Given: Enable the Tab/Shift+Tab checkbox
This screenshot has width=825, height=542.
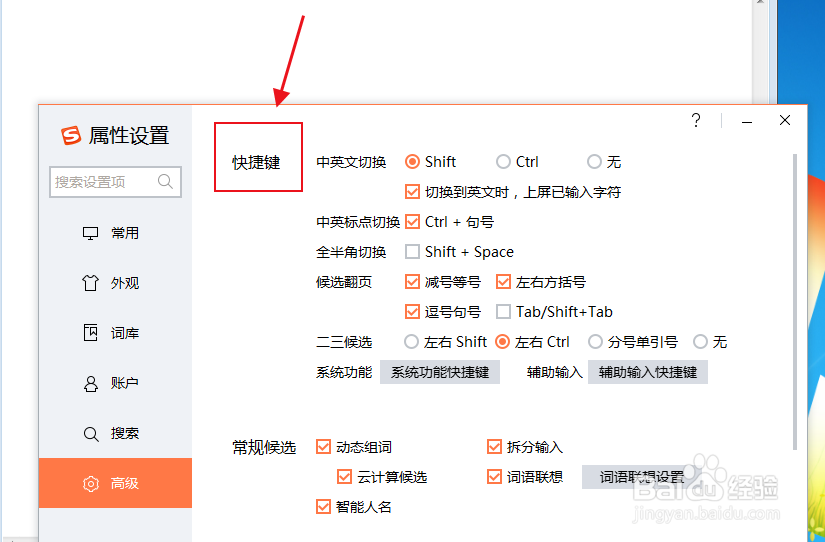Looking at the screenshot, I should click(503, 312).
